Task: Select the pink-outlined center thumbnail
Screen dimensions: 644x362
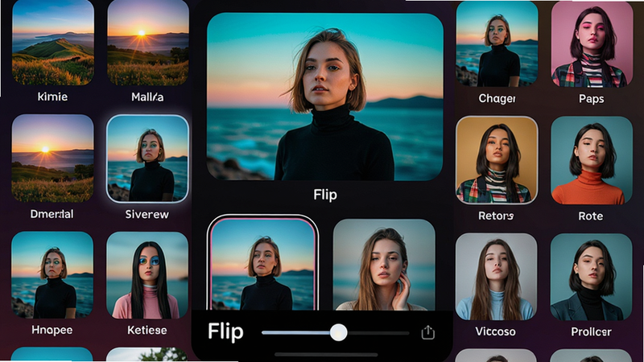Action: 263,263
